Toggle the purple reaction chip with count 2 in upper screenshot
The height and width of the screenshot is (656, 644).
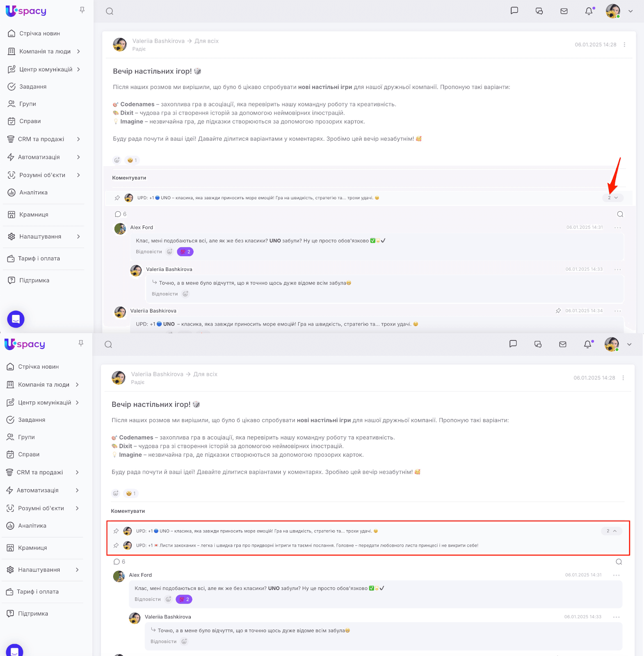[185, 252]
